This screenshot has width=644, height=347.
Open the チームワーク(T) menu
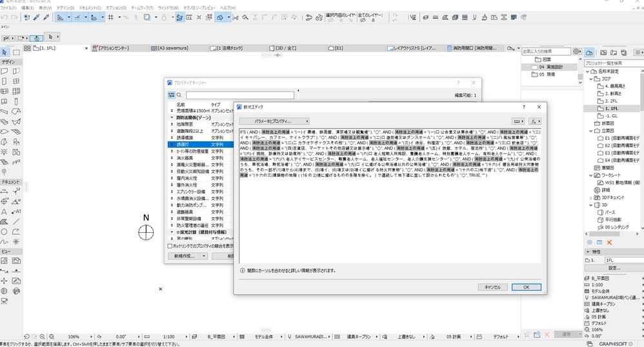tap(142, 8)
